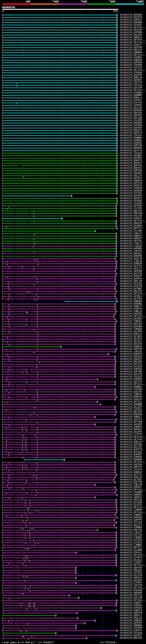Screen dimensions: 146x644
Task: Click the label UniRef100_Q8W112
Action: click(131, 37)
